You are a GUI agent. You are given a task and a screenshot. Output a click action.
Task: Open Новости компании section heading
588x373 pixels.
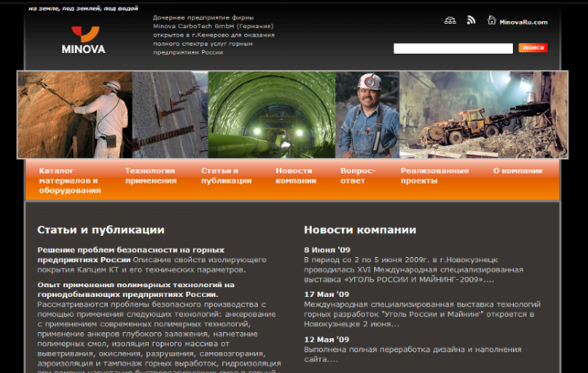(360, 230)
